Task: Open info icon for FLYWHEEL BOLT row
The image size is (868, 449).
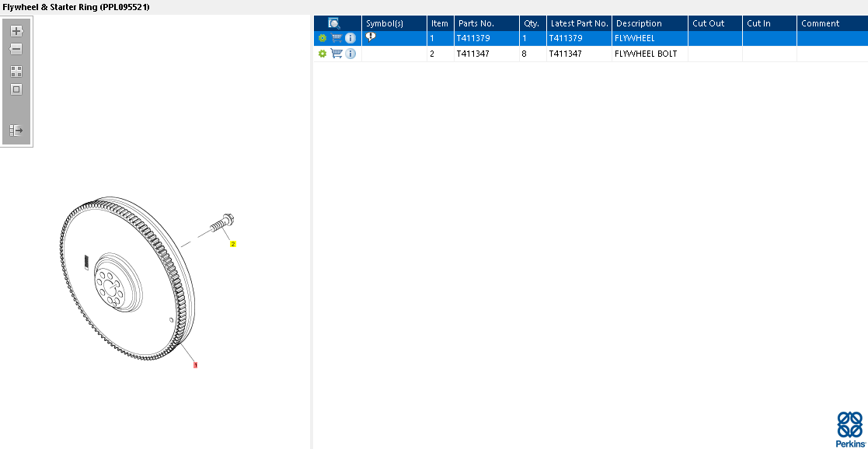Action: 350,54
